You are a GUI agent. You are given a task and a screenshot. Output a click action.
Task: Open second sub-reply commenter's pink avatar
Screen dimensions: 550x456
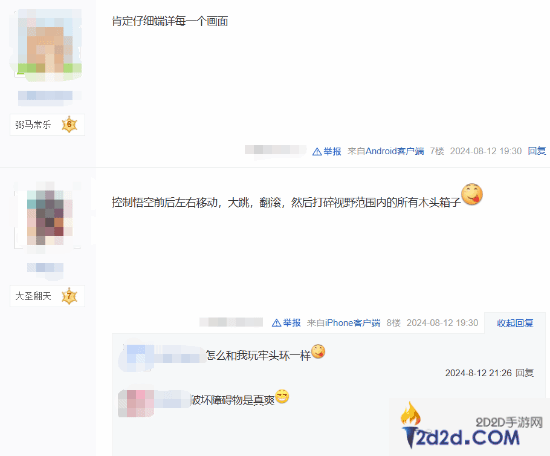tap(136, 403)
